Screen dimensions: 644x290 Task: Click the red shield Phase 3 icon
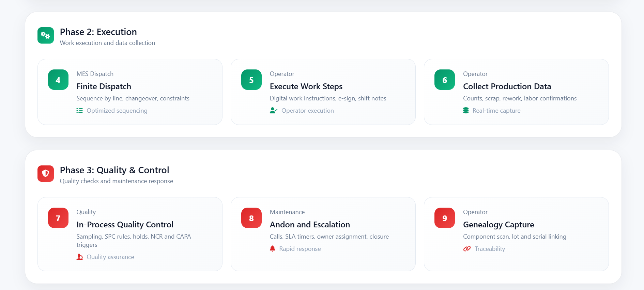point(46,174)
